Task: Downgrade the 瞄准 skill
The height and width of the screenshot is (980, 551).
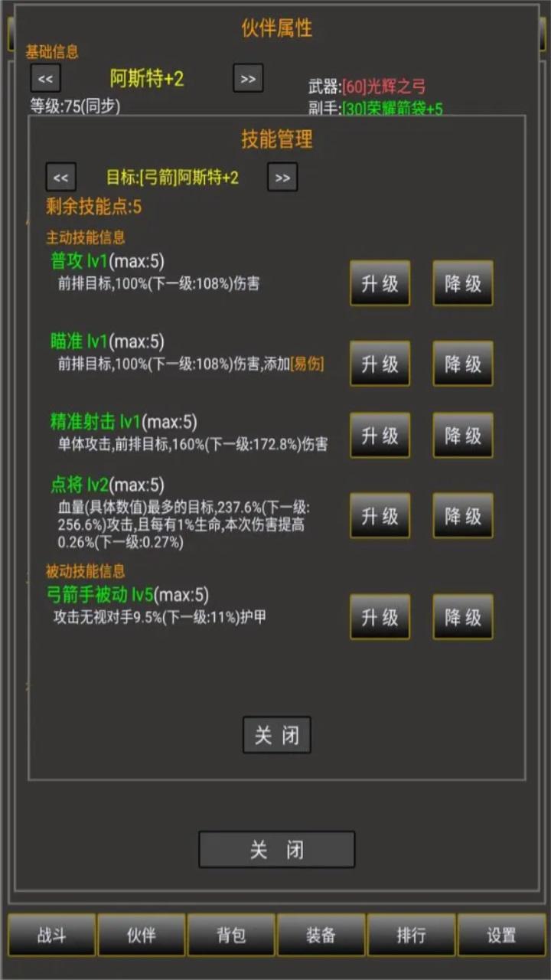Action: point(463,364)
